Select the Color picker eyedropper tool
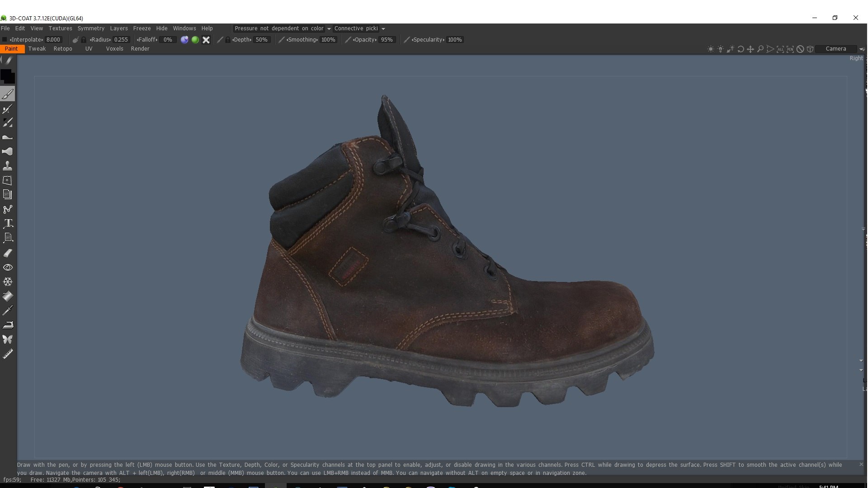This screenshot has height=488, width=868. click(8, 310)
